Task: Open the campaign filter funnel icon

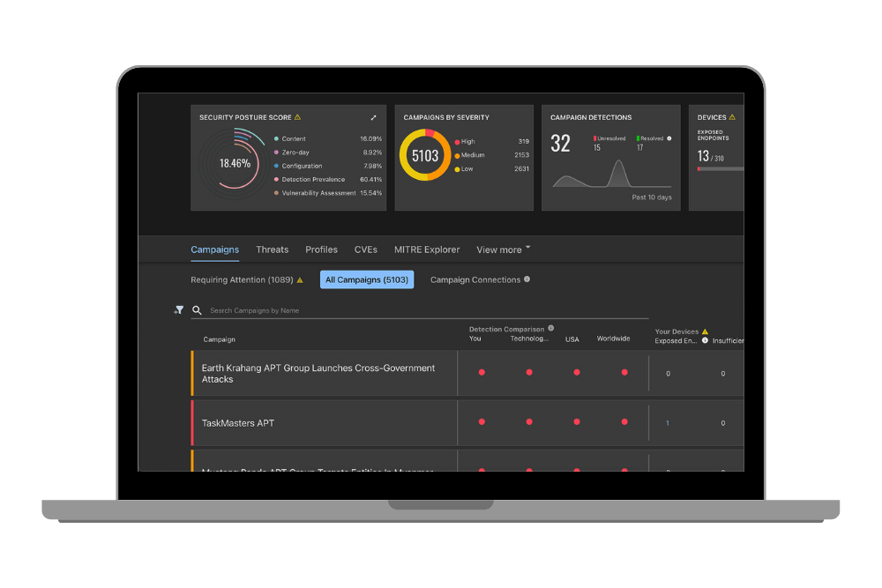Action: (179, 309)
